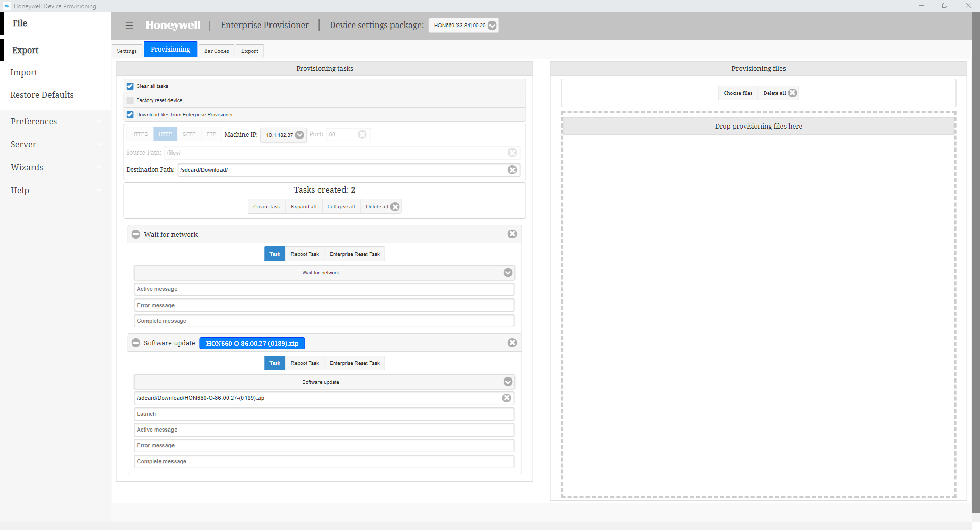Clear the Port field value

[x=362, y=135]
